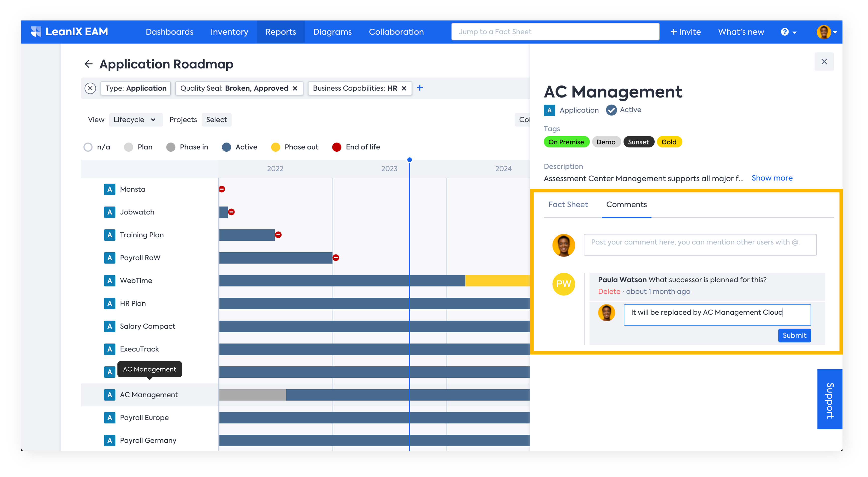Click the LeanIX EAM logo
Screen dimensions: 868x477
[69, 32]
